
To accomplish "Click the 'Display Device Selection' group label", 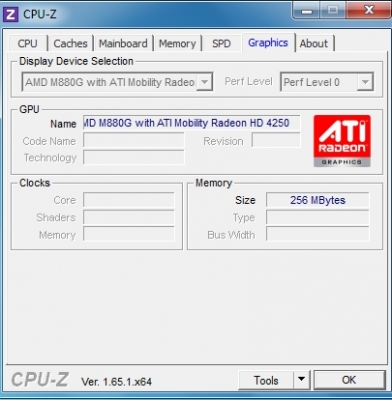I will point(76,61).
